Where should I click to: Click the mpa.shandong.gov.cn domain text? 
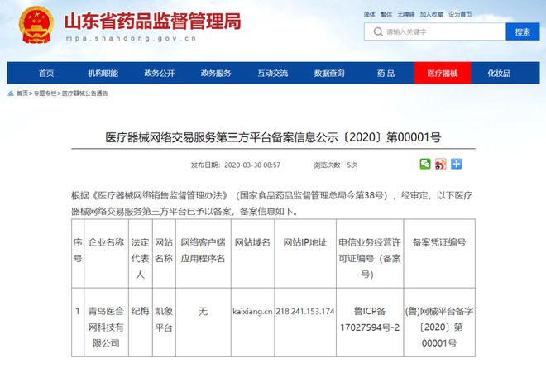click(132, 38)
